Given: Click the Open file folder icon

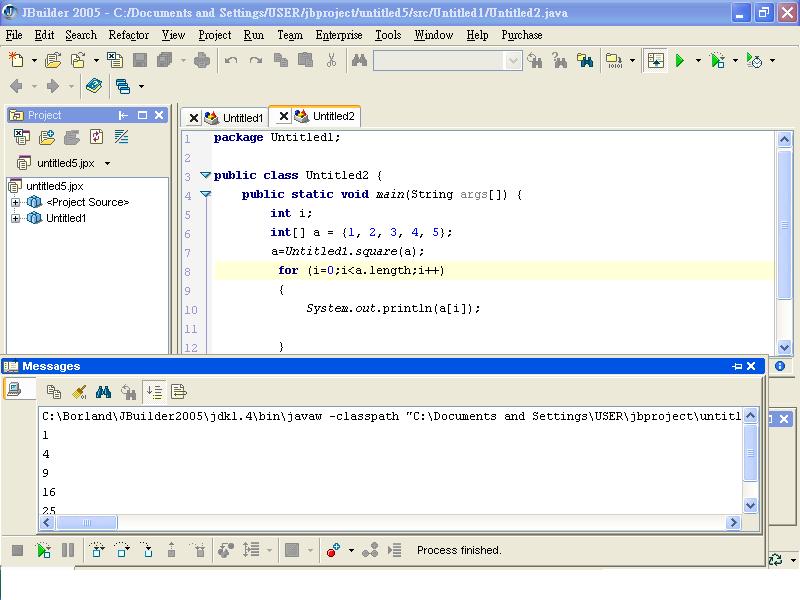Looking at the screenshot, I should click(x=53, y=60).
